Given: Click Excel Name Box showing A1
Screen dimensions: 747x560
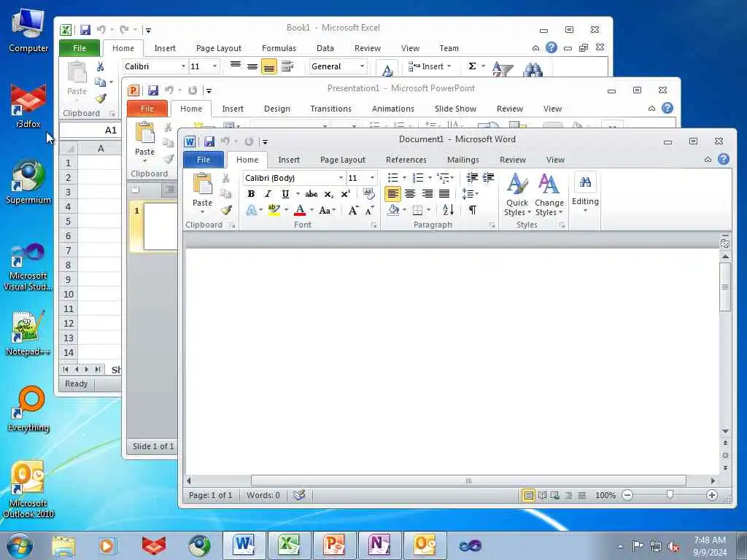Looking at the screenshot, I should 90,130.
